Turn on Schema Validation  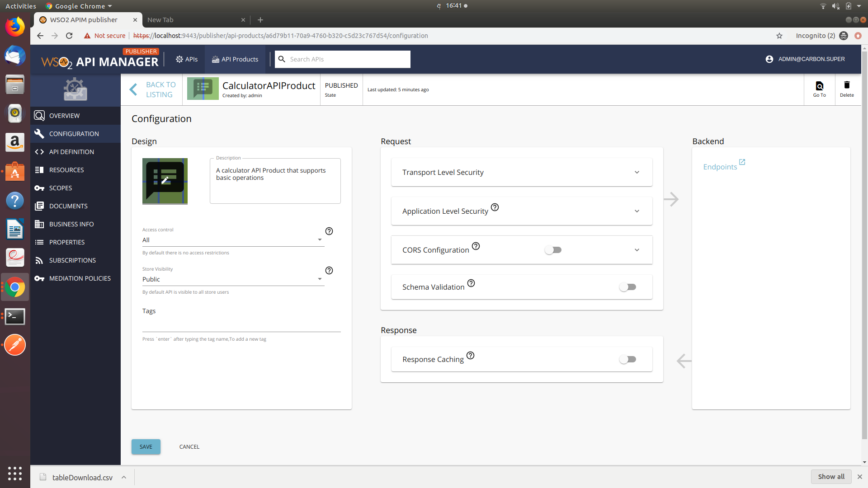point(628,286)
